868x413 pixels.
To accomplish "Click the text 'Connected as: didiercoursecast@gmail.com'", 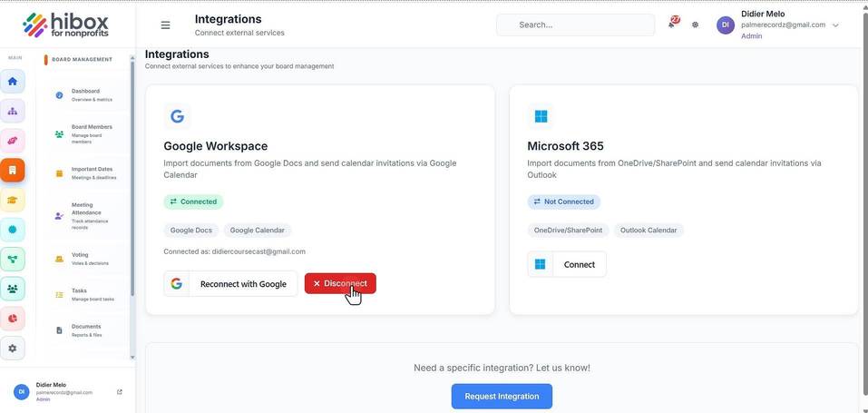I will point(235,251).
